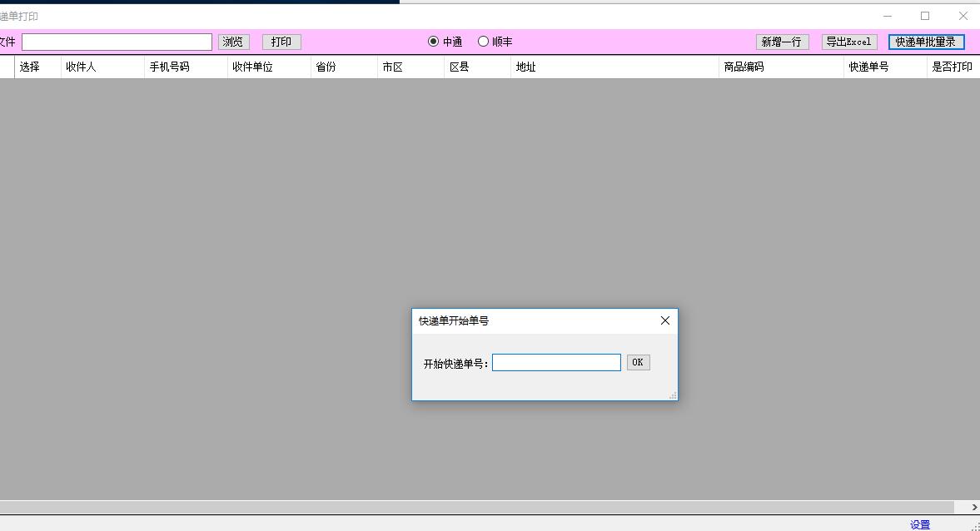Click the 市区 column header
Screen dimensions: 980x531
pos(411,67)
